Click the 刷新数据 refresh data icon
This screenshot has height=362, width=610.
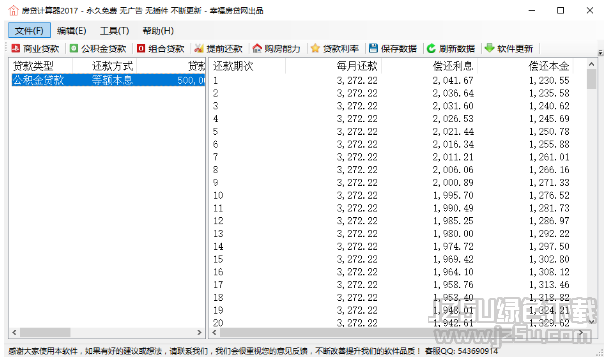431,48
